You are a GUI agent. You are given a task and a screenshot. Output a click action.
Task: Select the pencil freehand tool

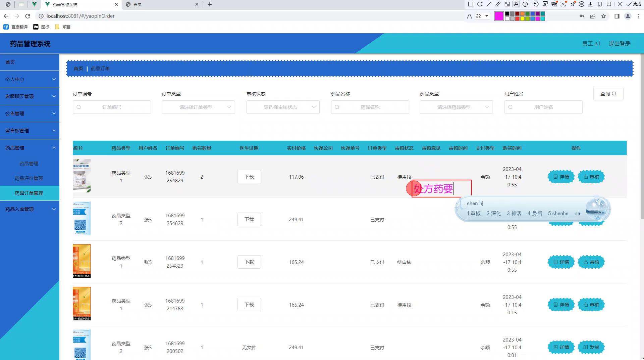click(x=498, y=4)
